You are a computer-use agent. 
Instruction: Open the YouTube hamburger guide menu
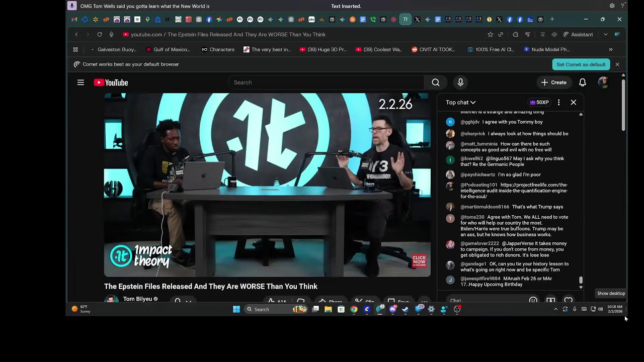tap(80, 82)
